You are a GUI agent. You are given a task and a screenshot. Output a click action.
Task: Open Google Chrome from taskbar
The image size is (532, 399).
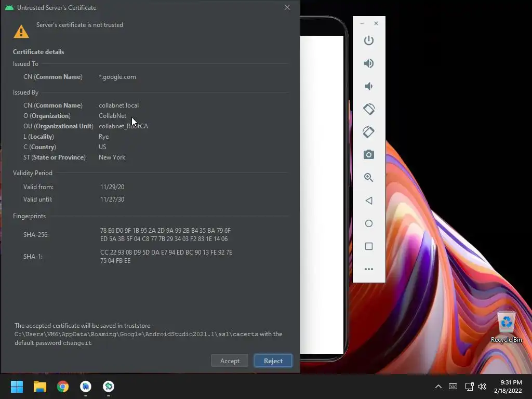point(63,387)
